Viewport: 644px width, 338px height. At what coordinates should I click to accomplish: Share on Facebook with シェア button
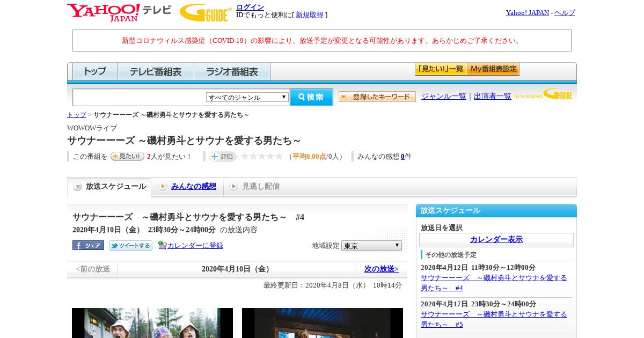coord(88,245)
